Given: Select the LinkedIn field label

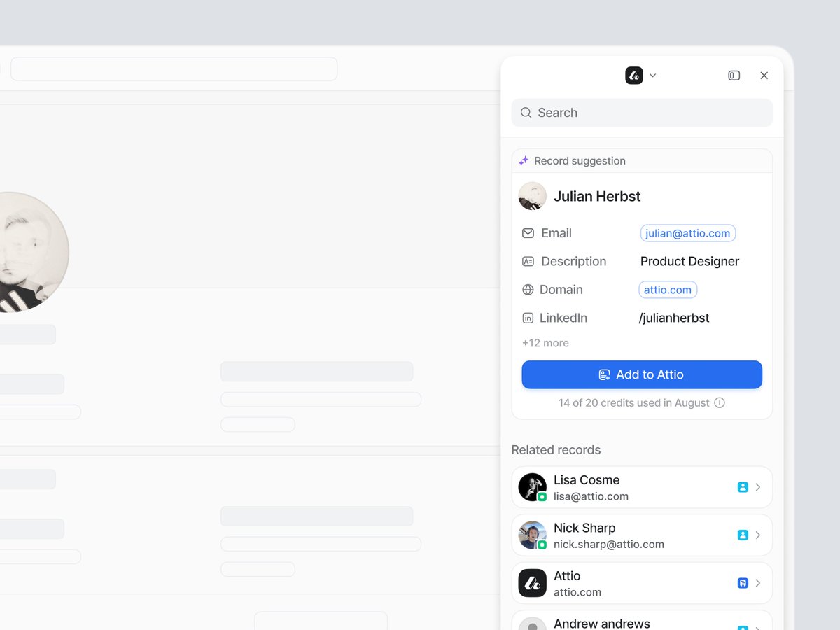Looking at the screenshot, I should pyautogui.click(x=563, y=318).
